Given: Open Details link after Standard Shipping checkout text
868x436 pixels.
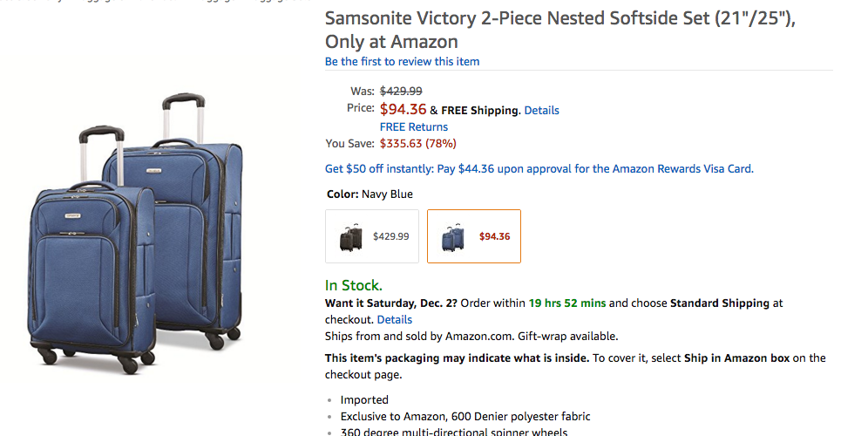Looking at the screenshot, I should [x=395, y=320].
